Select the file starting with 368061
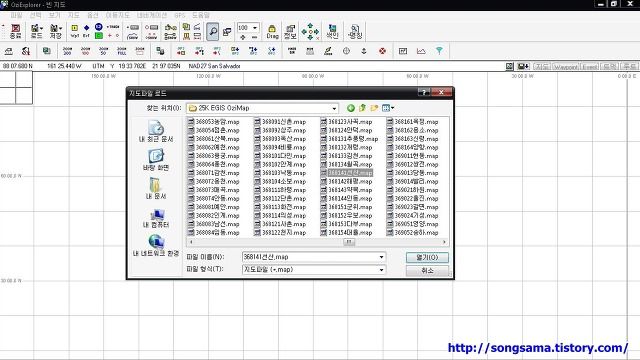 click(213, 139)
